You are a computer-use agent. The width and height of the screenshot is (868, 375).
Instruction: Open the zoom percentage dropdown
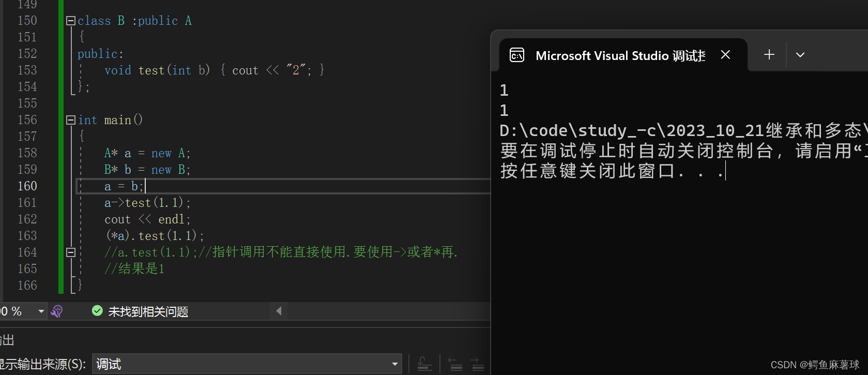click(41, 311)
